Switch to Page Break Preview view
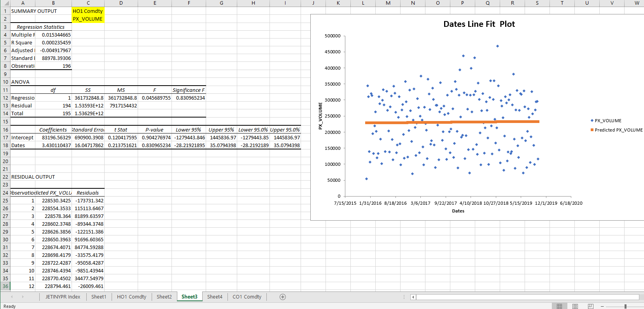The image size is (644, 309). tap(590, 306)
